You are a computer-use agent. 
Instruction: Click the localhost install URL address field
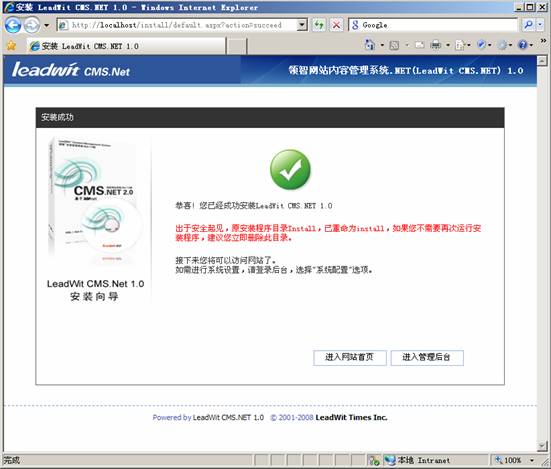pos(177,25)
